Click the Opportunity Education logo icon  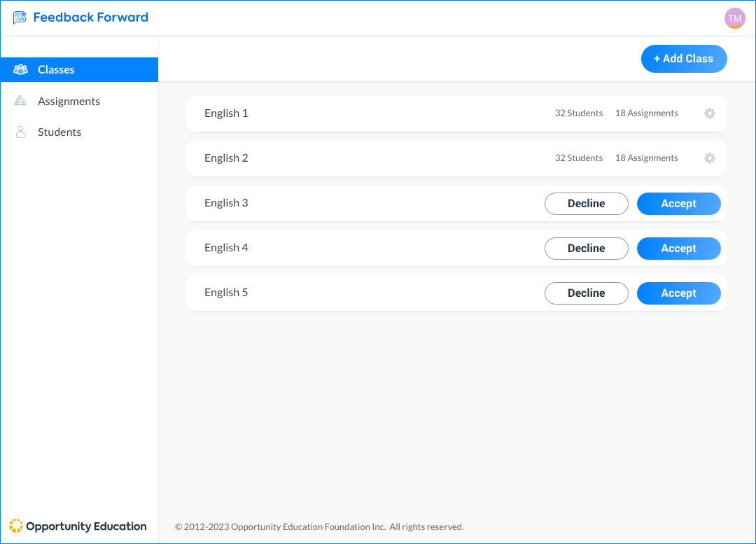[16, 526]
